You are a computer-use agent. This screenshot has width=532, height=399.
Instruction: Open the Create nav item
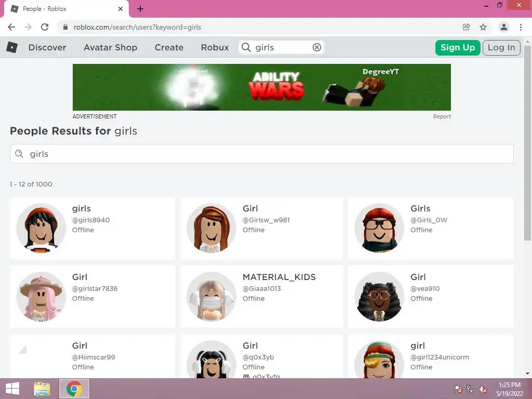169,47
